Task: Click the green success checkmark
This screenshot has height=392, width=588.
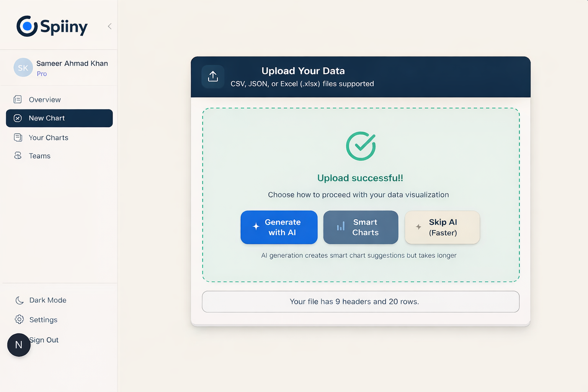Action: (x=360, y=146)
